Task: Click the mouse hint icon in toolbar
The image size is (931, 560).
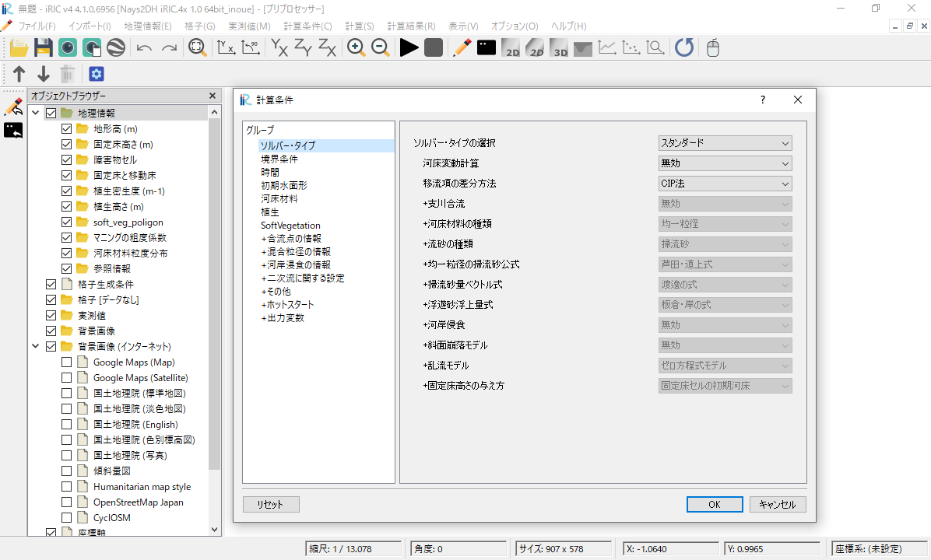Action: tap(713, 47)
